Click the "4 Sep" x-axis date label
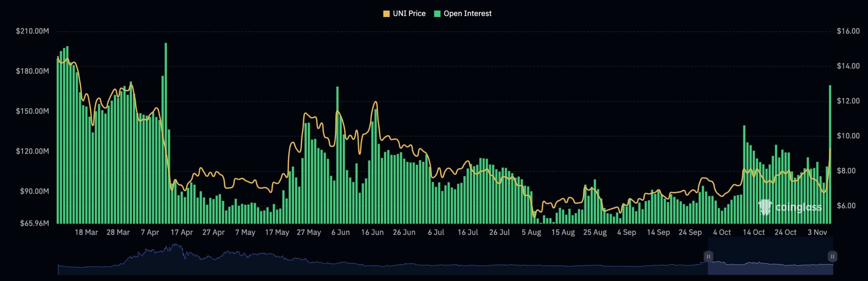 click(627, 232)
